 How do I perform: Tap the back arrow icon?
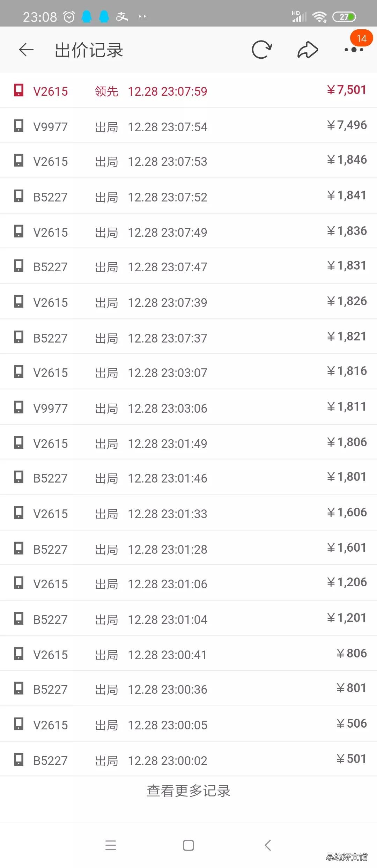26,50
